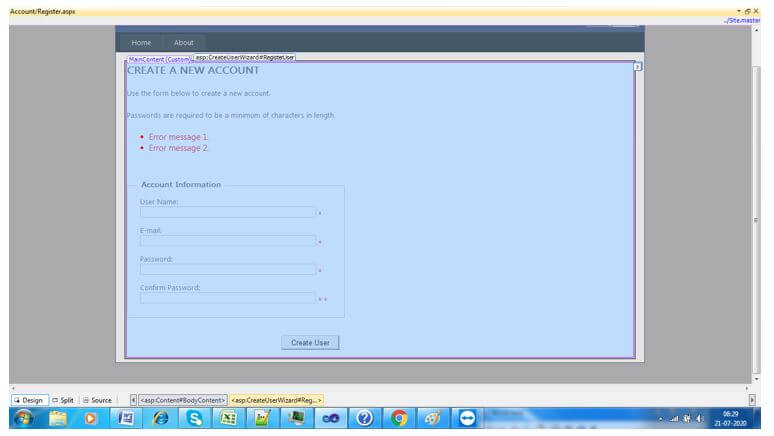
Task: Restore the document window size
Action: pyautogui.click(x=747, y=11)
